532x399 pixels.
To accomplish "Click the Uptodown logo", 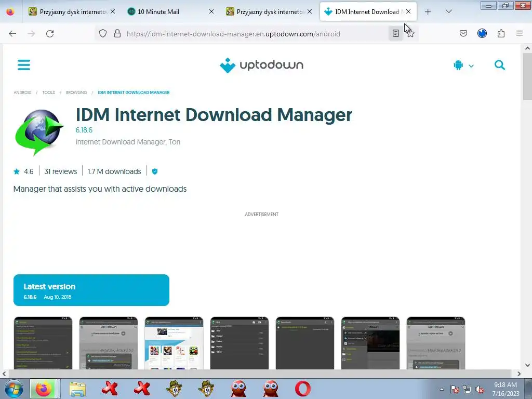I will point(262,65).
